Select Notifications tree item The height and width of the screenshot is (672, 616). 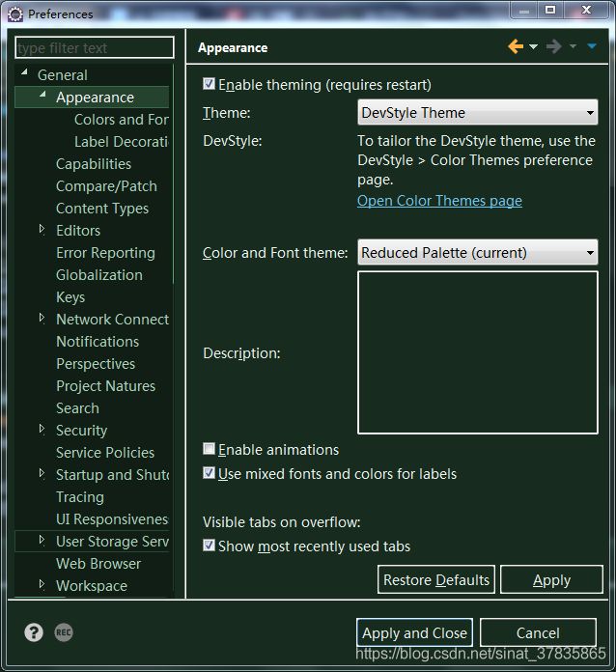tap(98, 342)
